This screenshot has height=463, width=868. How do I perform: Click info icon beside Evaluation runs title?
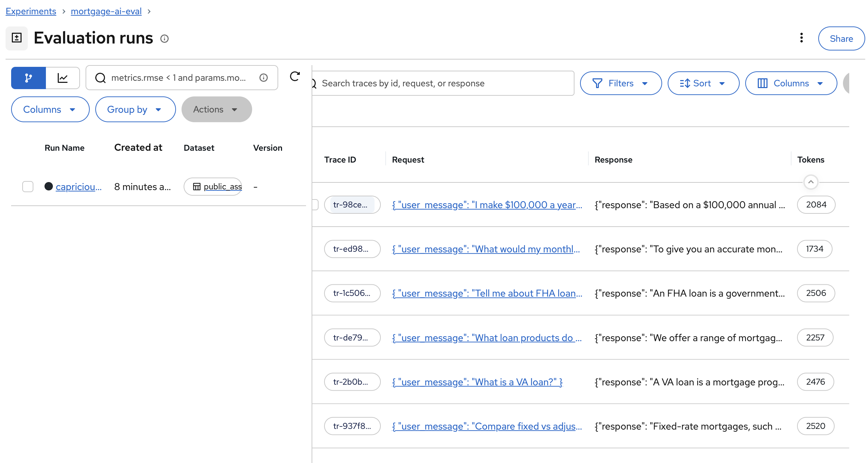point(164,39)
